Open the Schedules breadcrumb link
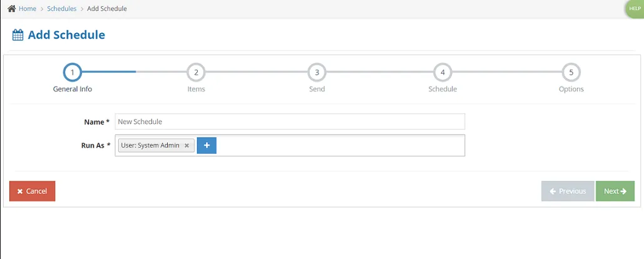Viewport: 644px width, 259px height. click(61, 9)
